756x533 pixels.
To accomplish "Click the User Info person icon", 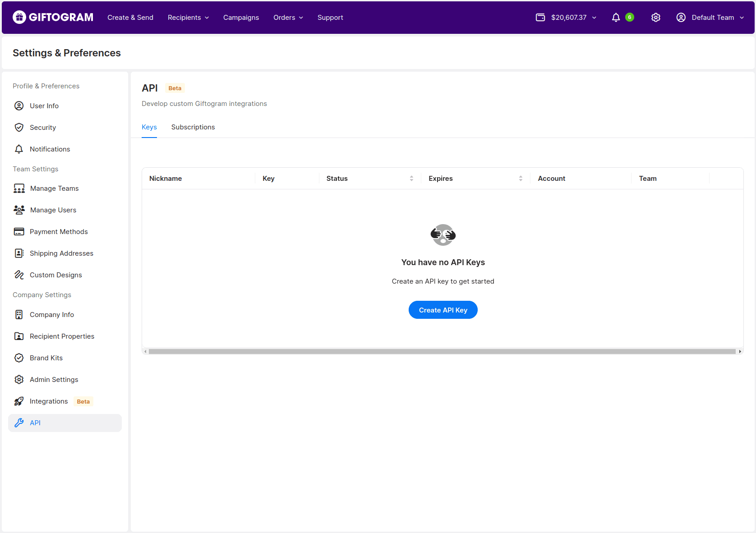I will tap(19, 106).
